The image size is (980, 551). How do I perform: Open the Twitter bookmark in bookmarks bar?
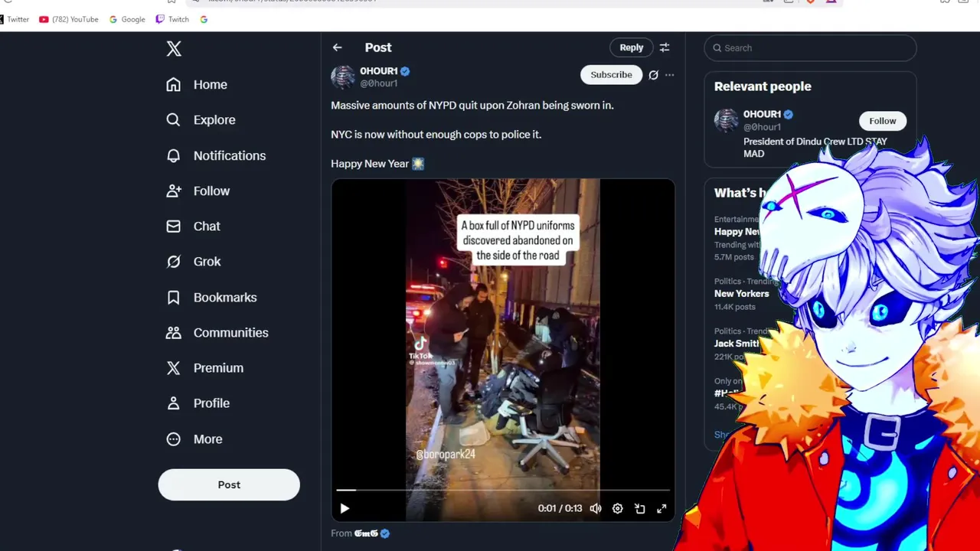click(x=15, y=19)
